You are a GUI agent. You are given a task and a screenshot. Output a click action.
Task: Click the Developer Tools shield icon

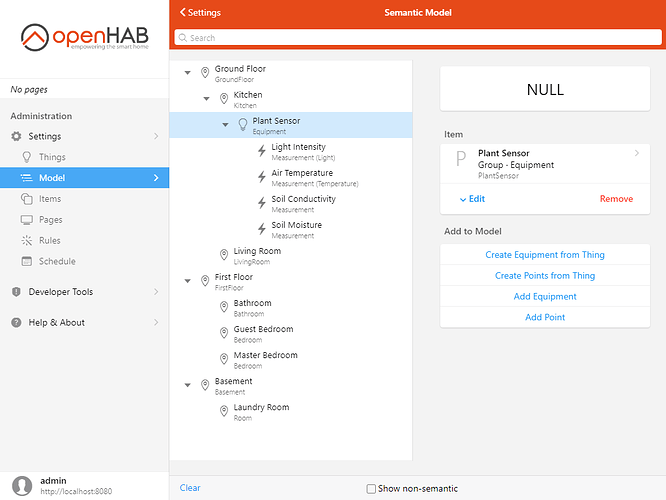click(x=16, y=292)
